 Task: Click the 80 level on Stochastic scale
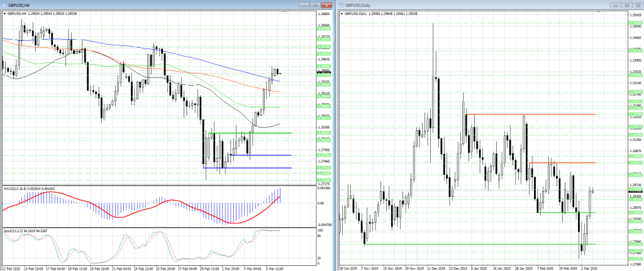[320, 236]
